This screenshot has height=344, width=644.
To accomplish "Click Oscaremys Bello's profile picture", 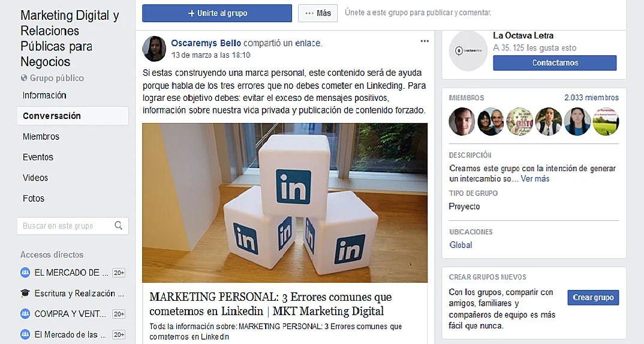I will point(154,49).
